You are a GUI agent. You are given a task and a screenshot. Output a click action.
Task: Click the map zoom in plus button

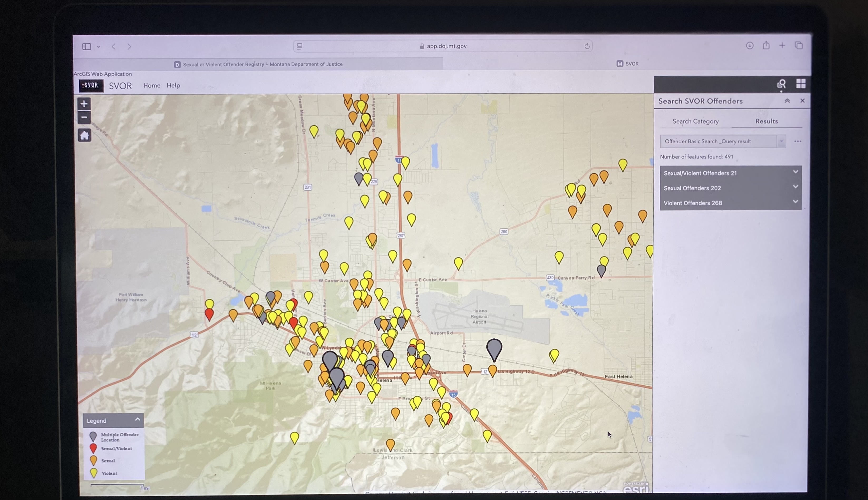coord(84,104)
